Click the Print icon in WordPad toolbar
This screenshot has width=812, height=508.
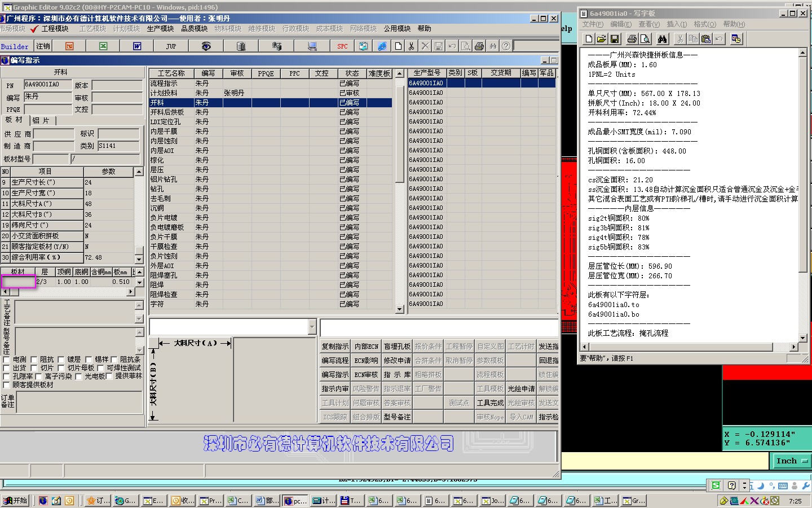632,39
